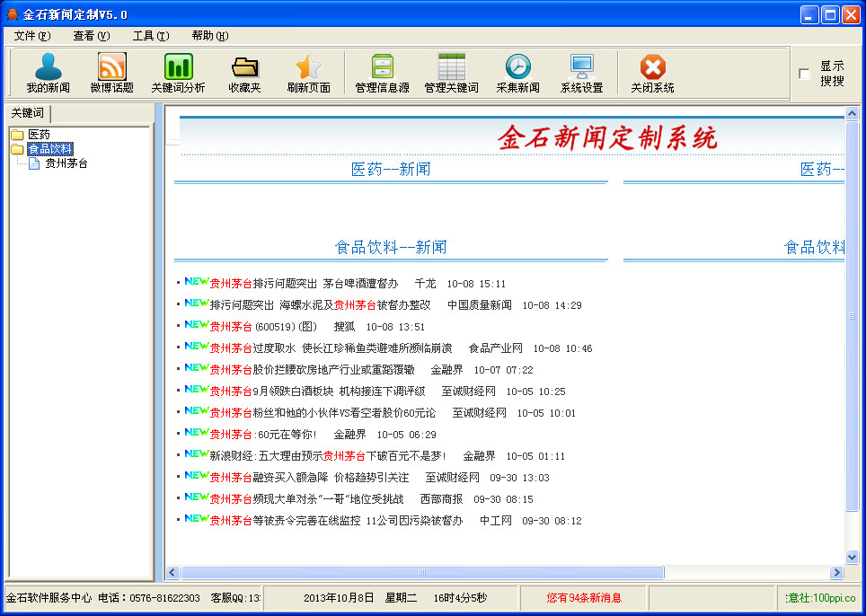
Task: Click source 中国质量新闻 beside 14:29 entry
Action: coord(480,305)
